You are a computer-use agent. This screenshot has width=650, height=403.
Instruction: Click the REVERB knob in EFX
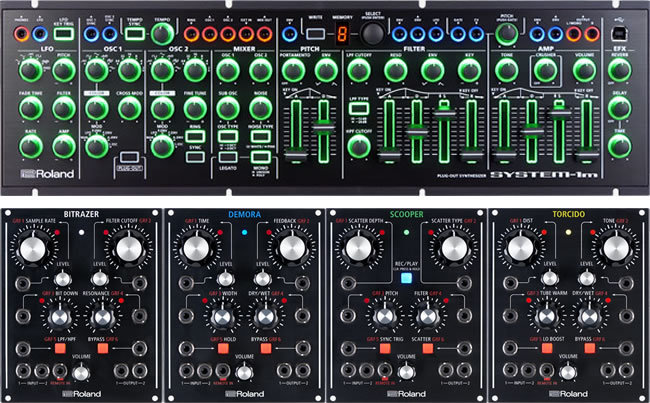pos(620,70)
